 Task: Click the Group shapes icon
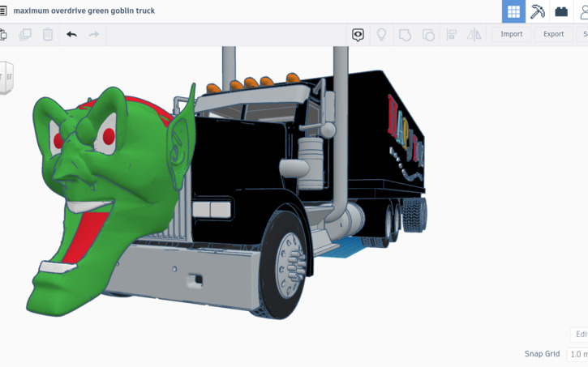click(x=405, y=35)
